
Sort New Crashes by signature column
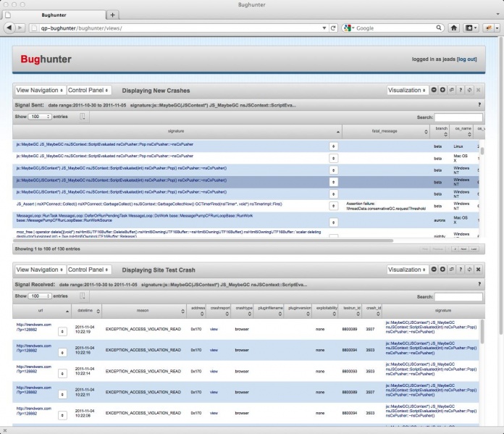point(177,131)
